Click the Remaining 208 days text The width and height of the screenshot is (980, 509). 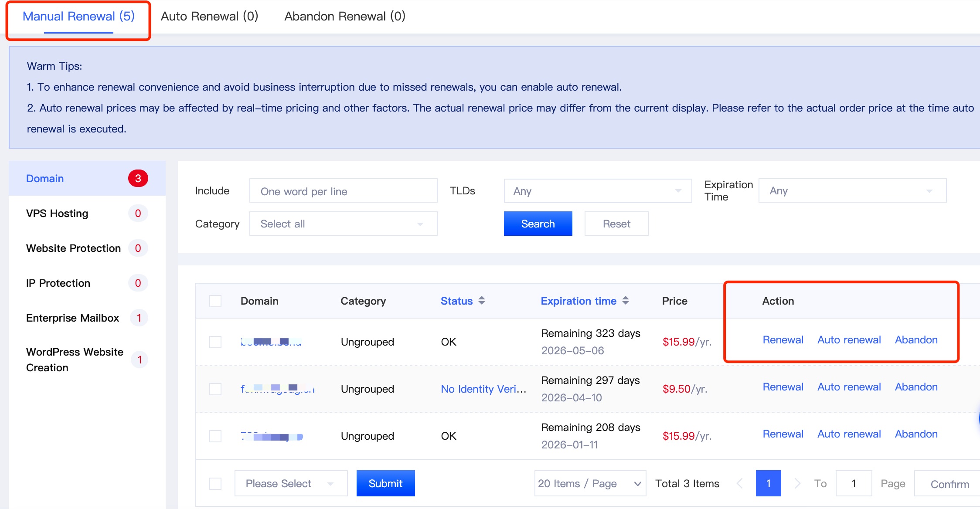590,427
